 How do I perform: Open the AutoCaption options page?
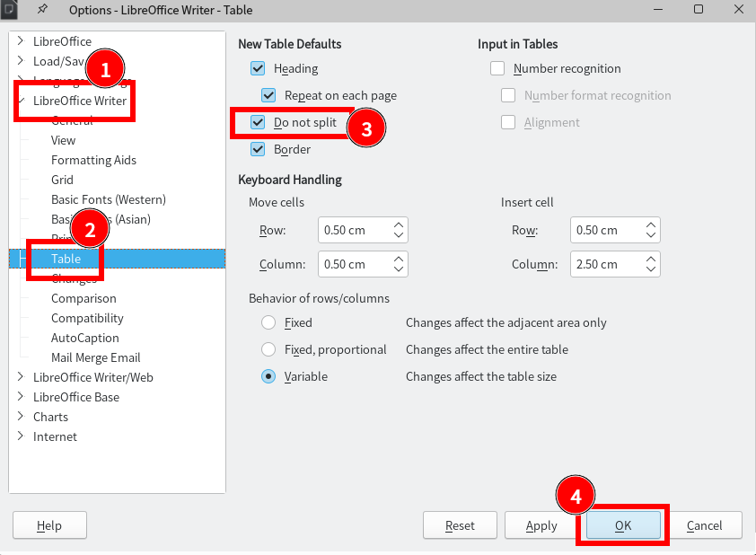click(85, 338)
